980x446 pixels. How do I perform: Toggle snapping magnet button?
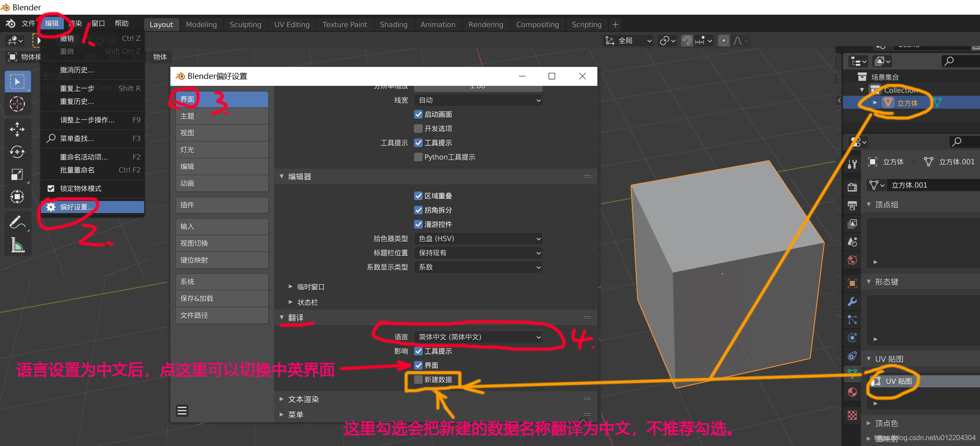pos(687,41)
